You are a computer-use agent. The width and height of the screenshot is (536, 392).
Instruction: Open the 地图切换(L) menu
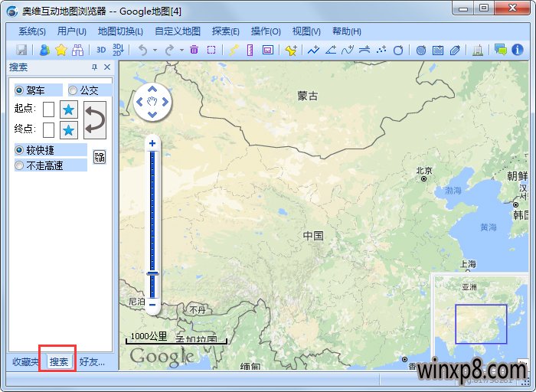click(x=120, y=31)
